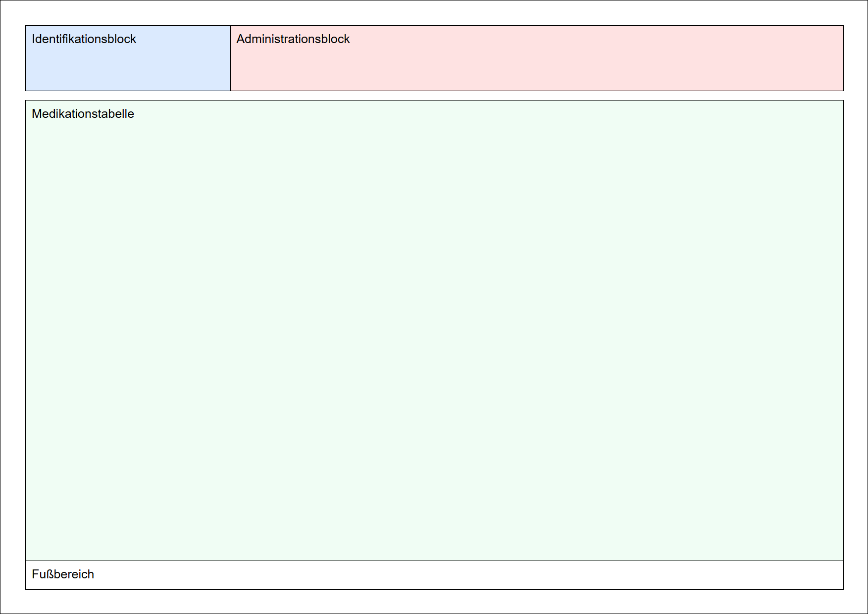Click the "Identifikationsblock" label text
Image resolution: width=868 pixels, height=614 pixels.
tap(84, 39)
